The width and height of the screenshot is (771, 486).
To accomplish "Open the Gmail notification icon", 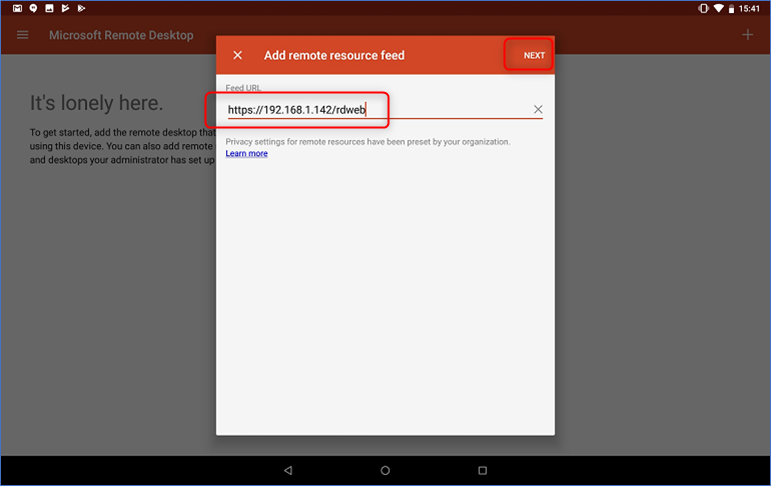I will tap(18, 8).
